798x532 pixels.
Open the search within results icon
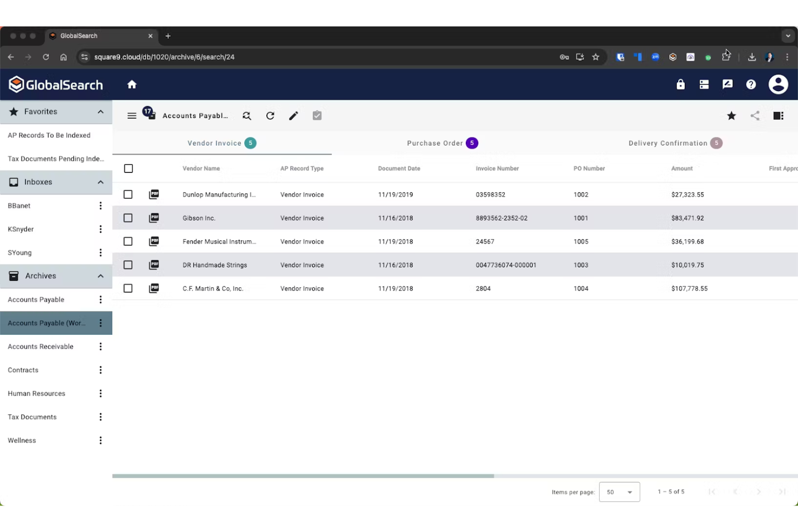[246, 115]
